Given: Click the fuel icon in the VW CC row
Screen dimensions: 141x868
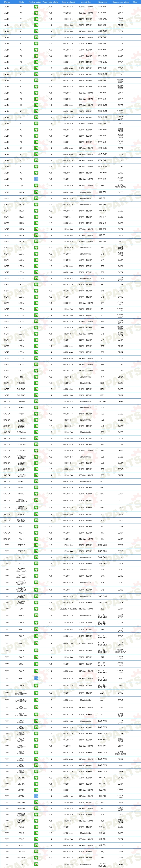Looking at the screenshot, I should tap(36, 609).
